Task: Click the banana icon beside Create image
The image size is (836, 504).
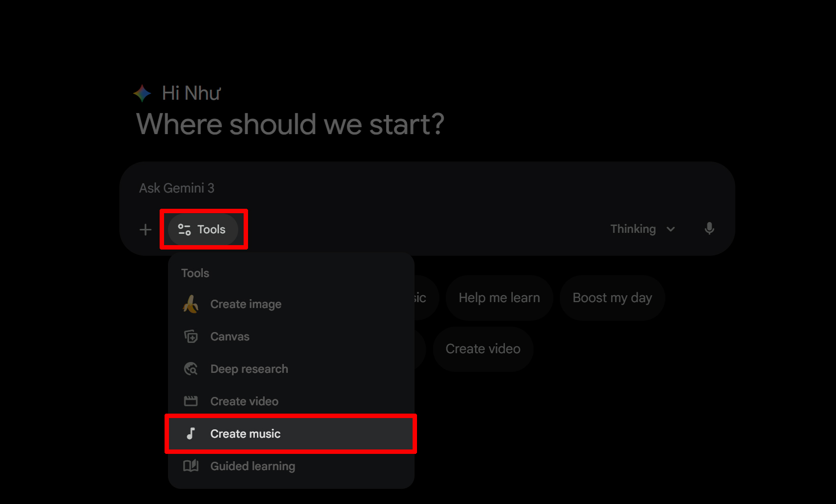Action: [191, 304]
